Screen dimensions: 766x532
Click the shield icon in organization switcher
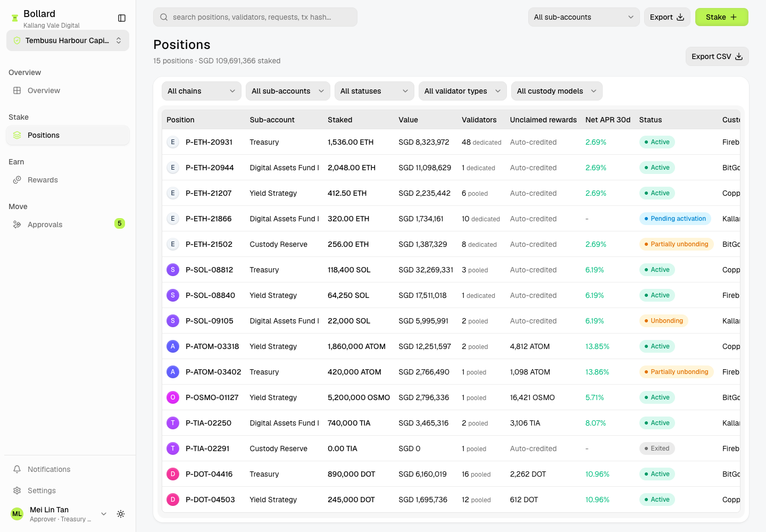pos(17,40)
